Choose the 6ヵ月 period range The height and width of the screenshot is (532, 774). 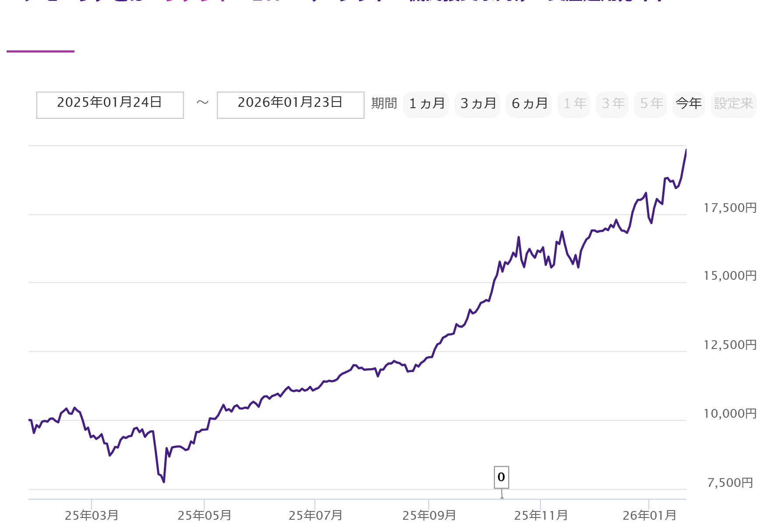click(x=529, y=104)
